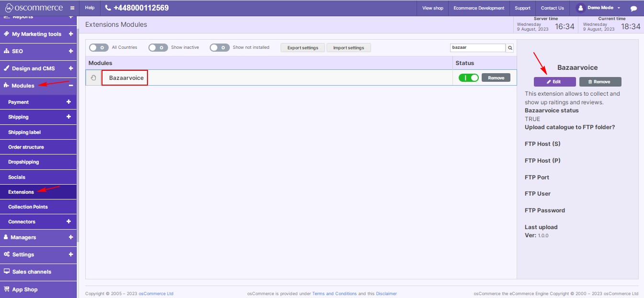Viewport: 644px width, 298px height.
Task: Expand the Settings menu plus sign
Action: click(x=71, y=254)
